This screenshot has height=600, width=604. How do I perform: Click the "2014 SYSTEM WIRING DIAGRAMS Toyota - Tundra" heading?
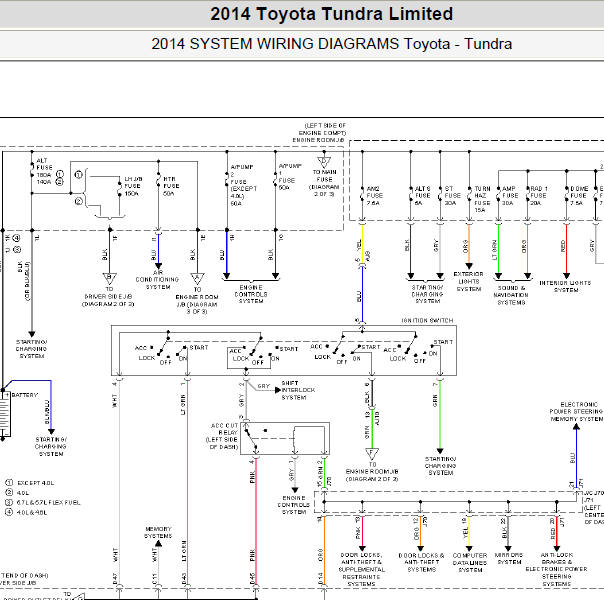point(331,44)
